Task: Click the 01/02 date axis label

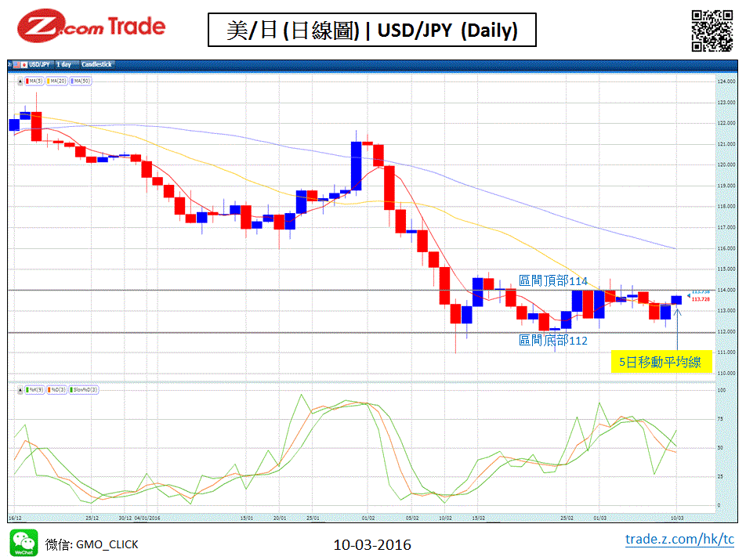Action: [368, 518]
